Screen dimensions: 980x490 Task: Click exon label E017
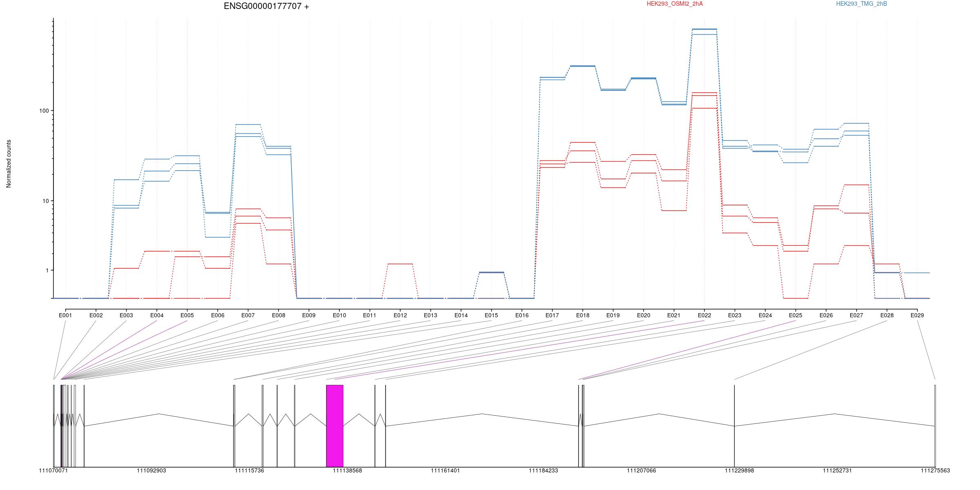pos(552,315)
